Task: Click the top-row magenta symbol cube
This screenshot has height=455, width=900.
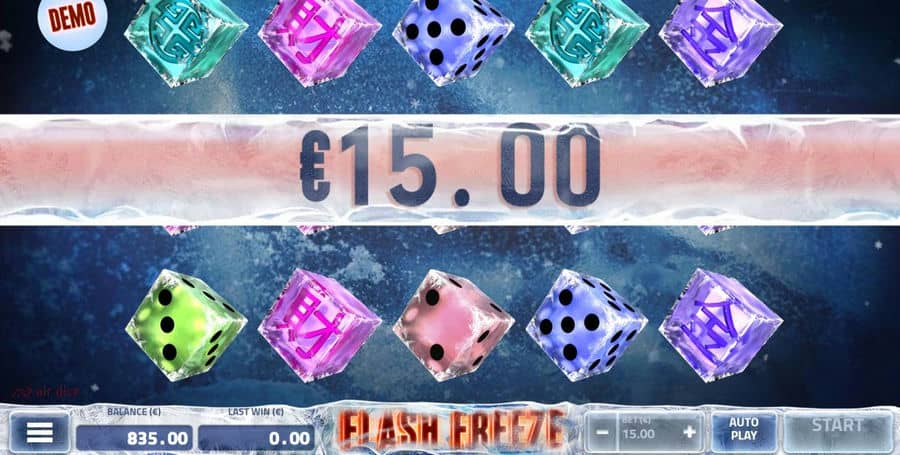Action: pyautogui.click(x=320, y=41)
